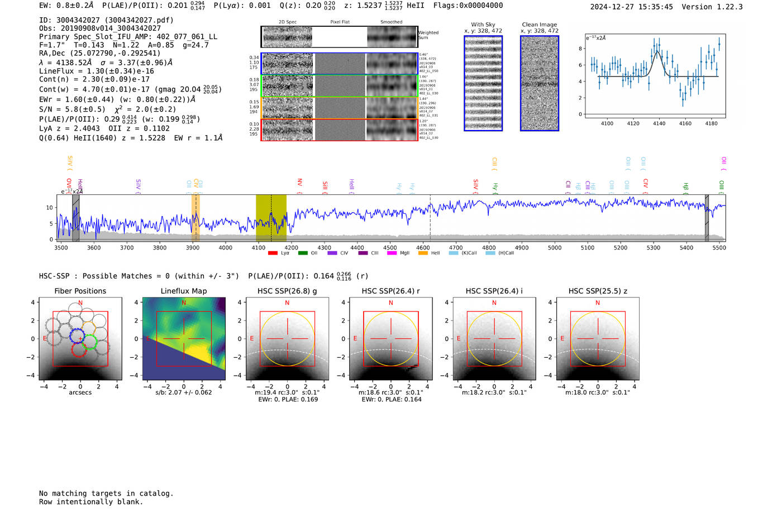Screen dimensions: 782x532
Task: Open the red-framed 2D Spec fiber cutout
Action: point(288,130)
